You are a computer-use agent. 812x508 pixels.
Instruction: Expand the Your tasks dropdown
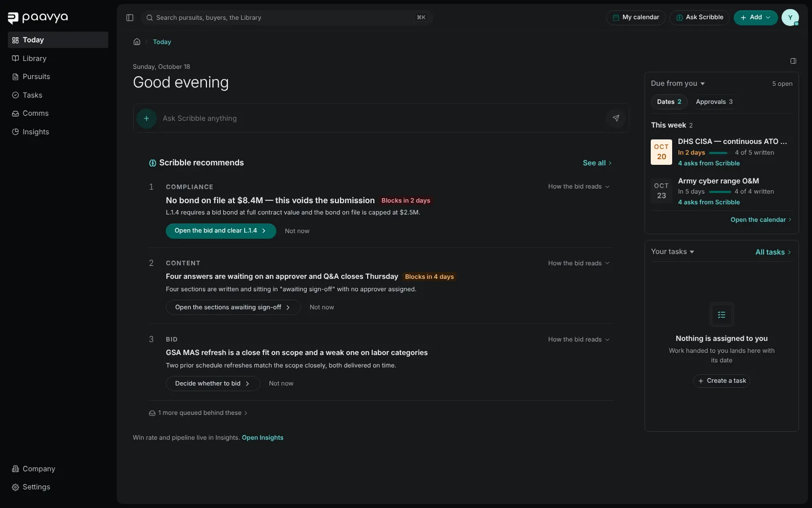673,252
